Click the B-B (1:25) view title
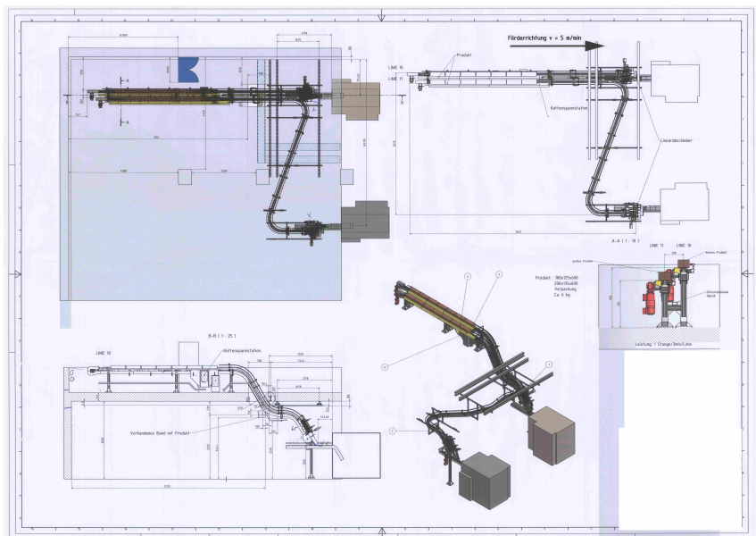Viewport: 756px width, 536px height. click(221, 335)
